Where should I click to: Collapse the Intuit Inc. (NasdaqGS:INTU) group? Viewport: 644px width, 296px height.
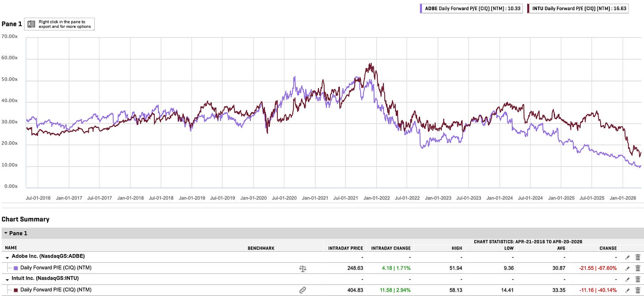coord(7,279)
